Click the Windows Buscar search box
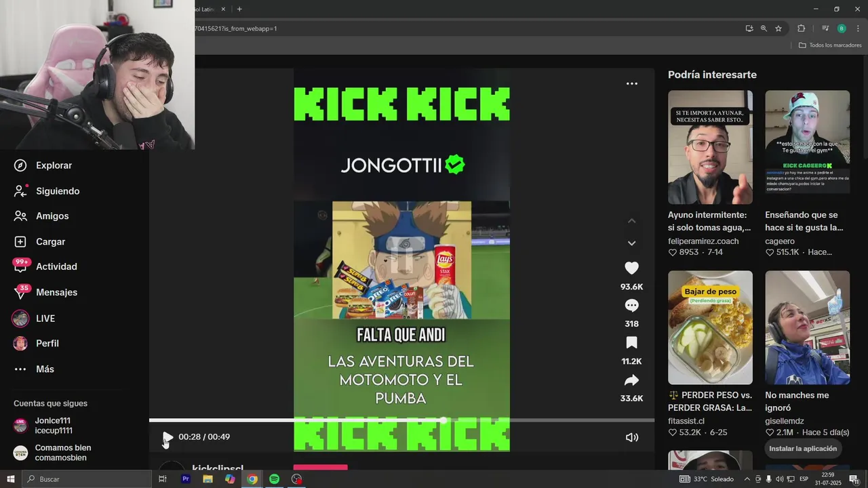Viewport: 868px width, 488px height. pyautogui.click(x=87, y=479)
